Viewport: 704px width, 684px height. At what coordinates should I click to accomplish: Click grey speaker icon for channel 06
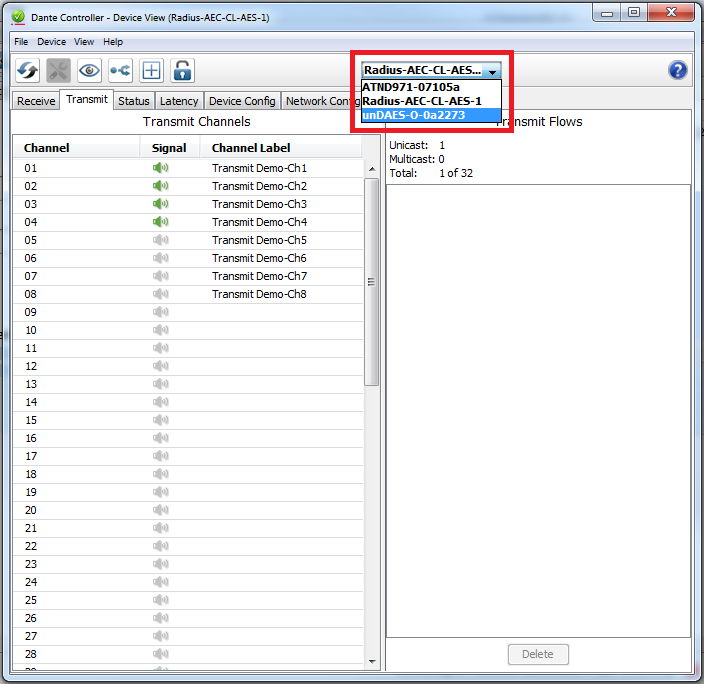tap(160, 258)
